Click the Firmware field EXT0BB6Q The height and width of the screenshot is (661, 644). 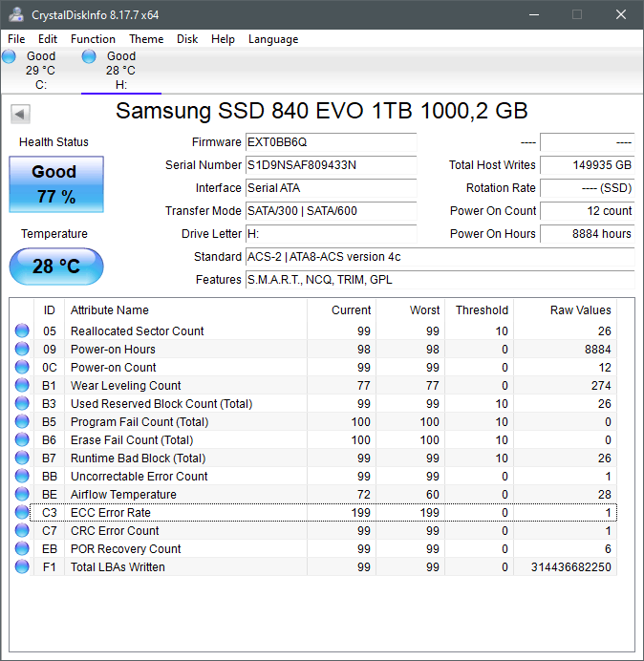click(331, 142)
